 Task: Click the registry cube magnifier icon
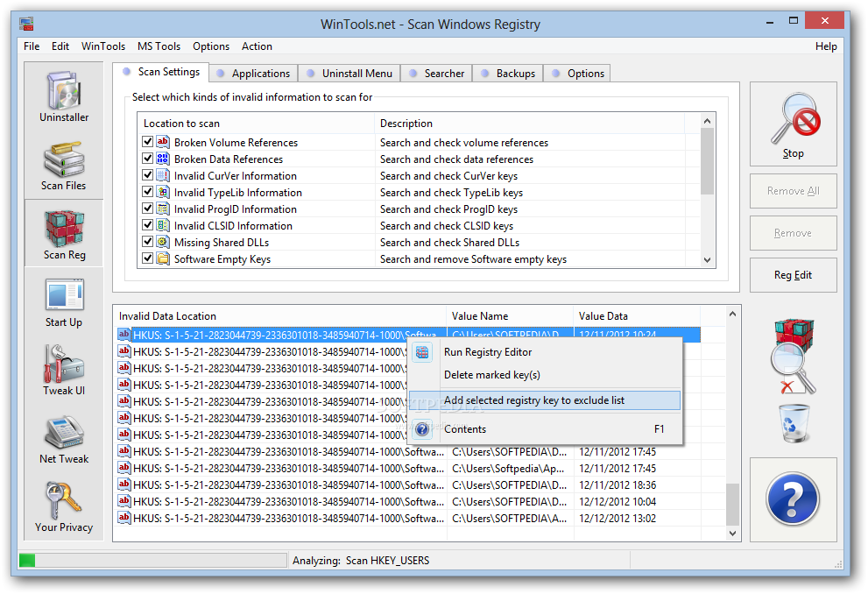click(x=794, y=356)
